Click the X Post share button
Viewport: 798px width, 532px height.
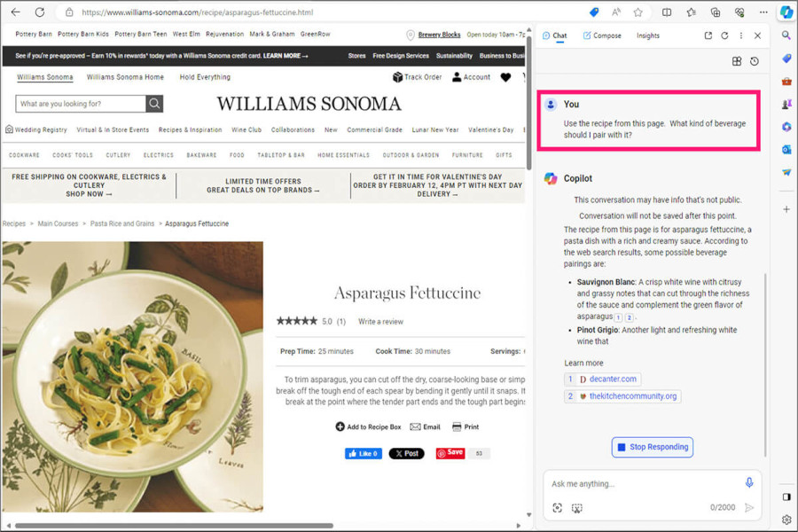pos(406,454)
